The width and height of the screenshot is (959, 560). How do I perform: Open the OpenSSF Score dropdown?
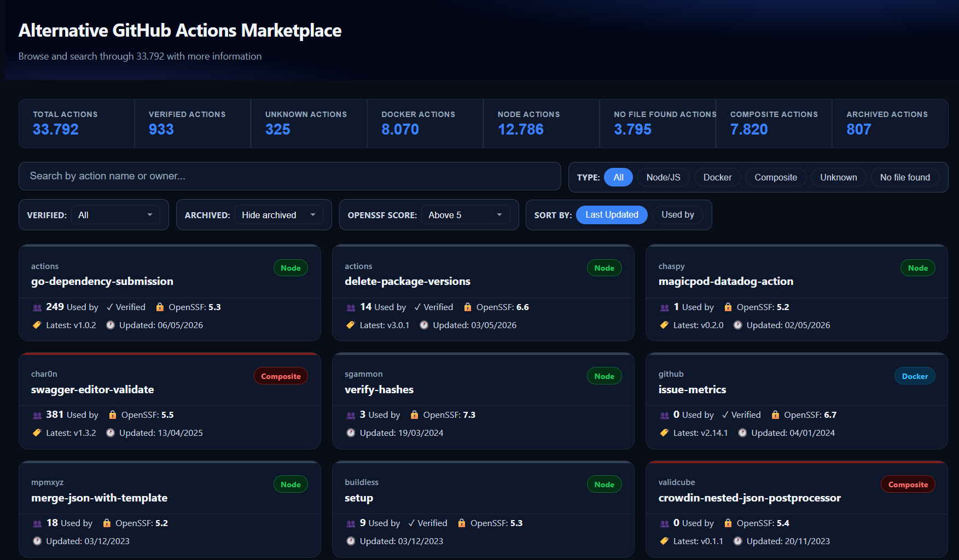click(x=466, y=215)
